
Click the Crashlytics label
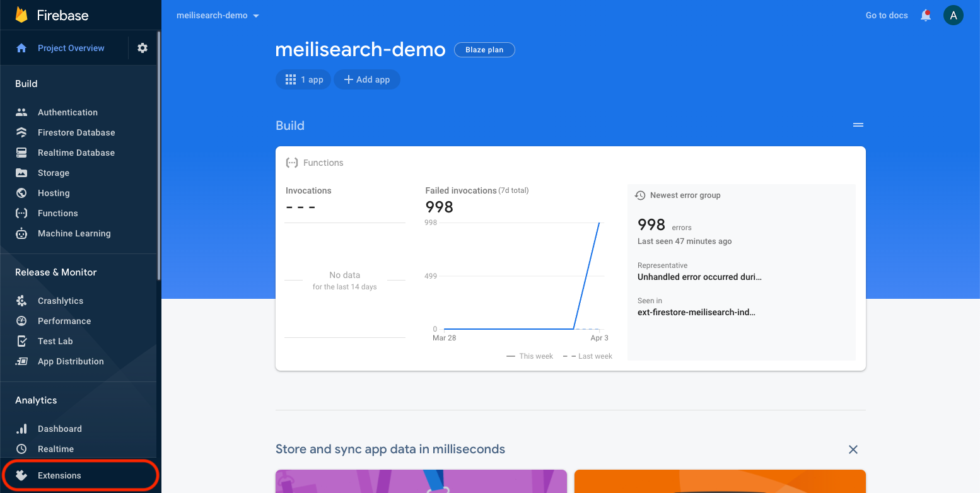[x=61, y=301]
